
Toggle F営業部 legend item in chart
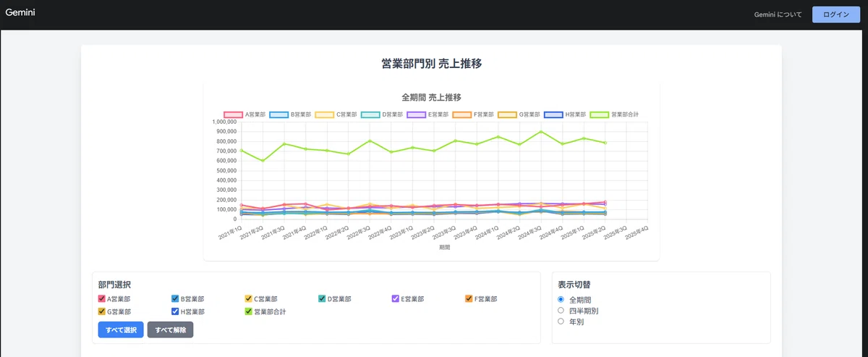472,114
